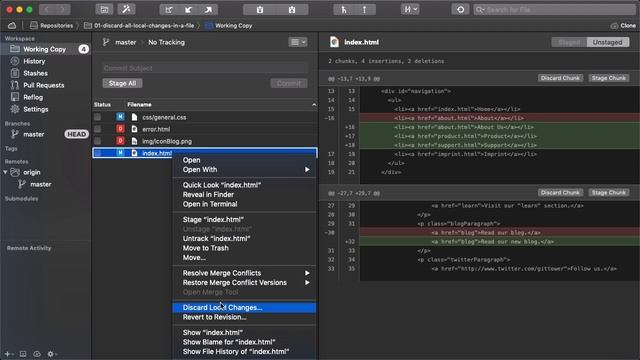Click the Back navigation arrow
Viewport: 640px width, 360px height.
(x=47, y=9)
